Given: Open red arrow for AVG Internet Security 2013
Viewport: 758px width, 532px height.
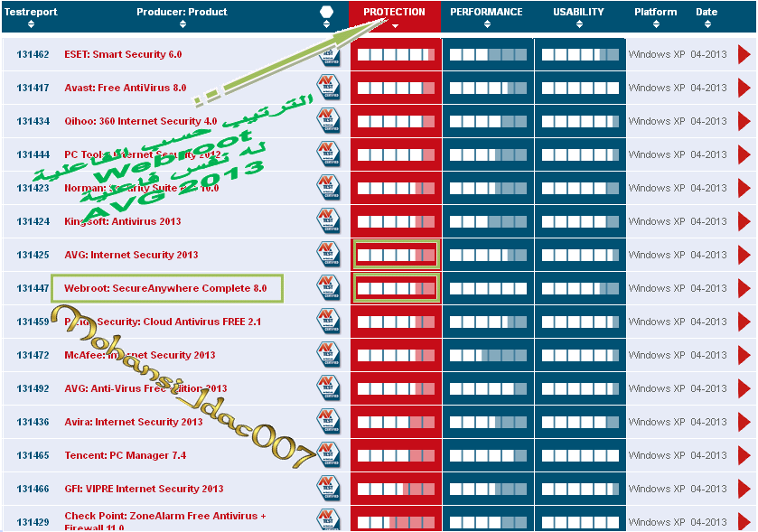Looking at the screenshot, I should click(x=744, y=255).
